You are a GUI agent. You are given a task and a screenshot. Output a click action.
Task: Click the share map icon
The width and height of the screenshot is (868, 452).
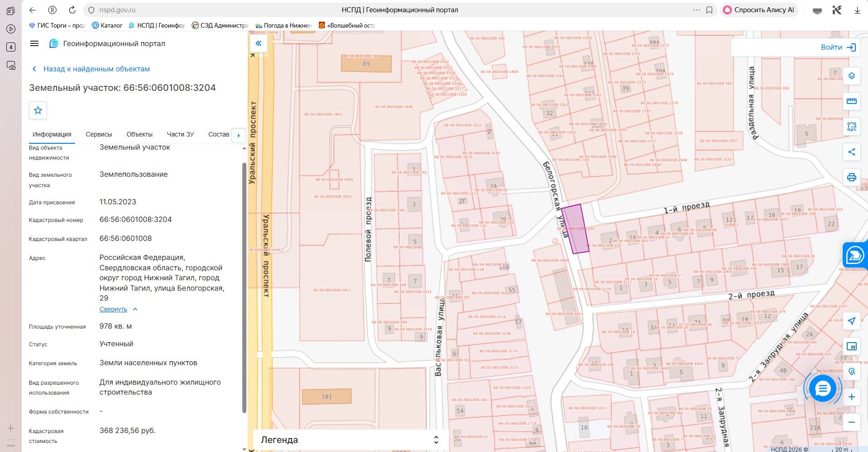pos(852,152)
